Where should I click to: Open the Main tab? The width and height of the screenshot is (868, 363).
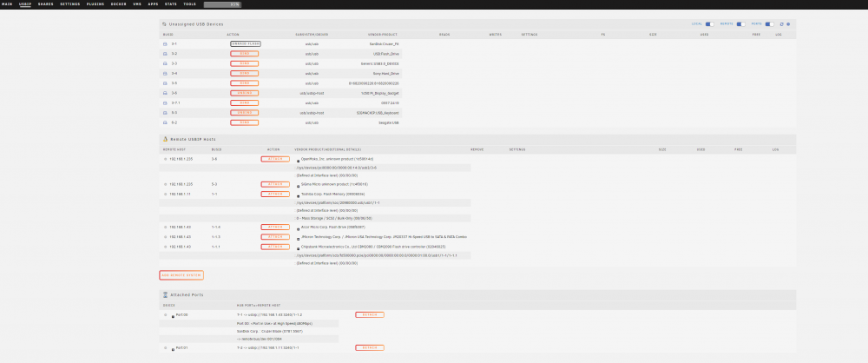coord(7,4)
